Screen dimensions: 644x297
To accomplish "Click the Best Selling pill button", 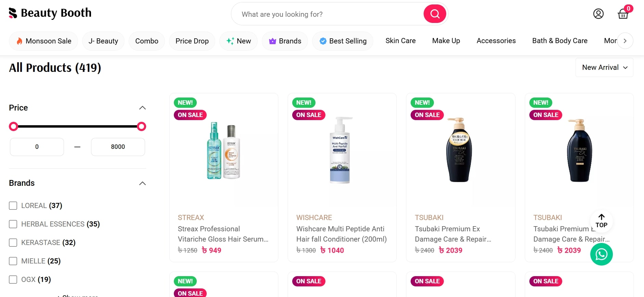I will (x=343, y=41).
